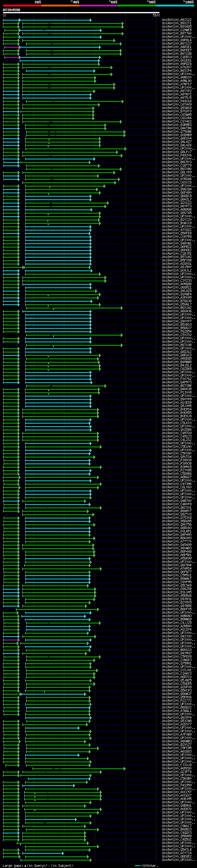The width and height of the screenshot is (197, 868).
Task: Click hit label UniRef100_A3LRP1
Action: point(177,531)
